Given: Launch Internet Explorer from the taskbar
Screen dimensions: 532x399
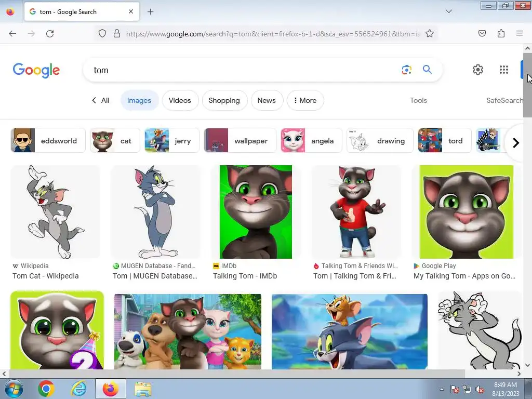Looking at the screenshot, I should pyautogui.click(x=79, y=389).
